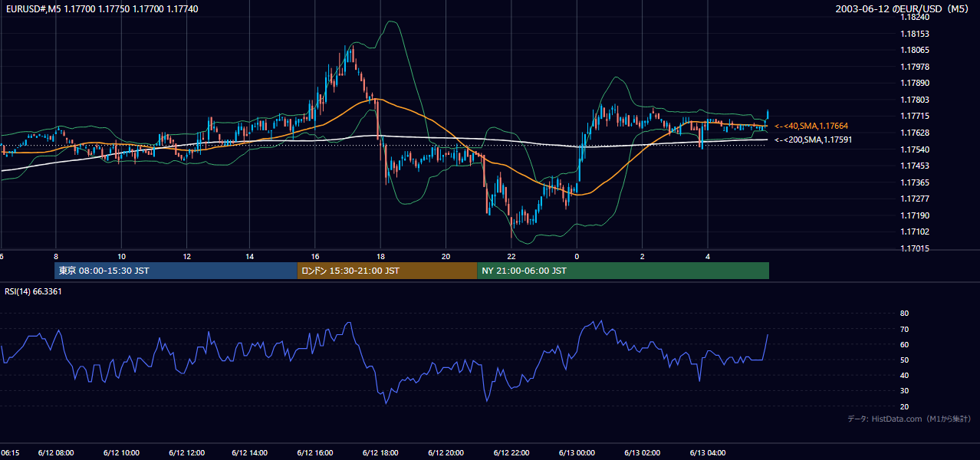Image resolution: width=980 pixels, height=460 pixels.
Task: Click the 6/12 10:00 date axis label
Action: [x=121, y=452]
